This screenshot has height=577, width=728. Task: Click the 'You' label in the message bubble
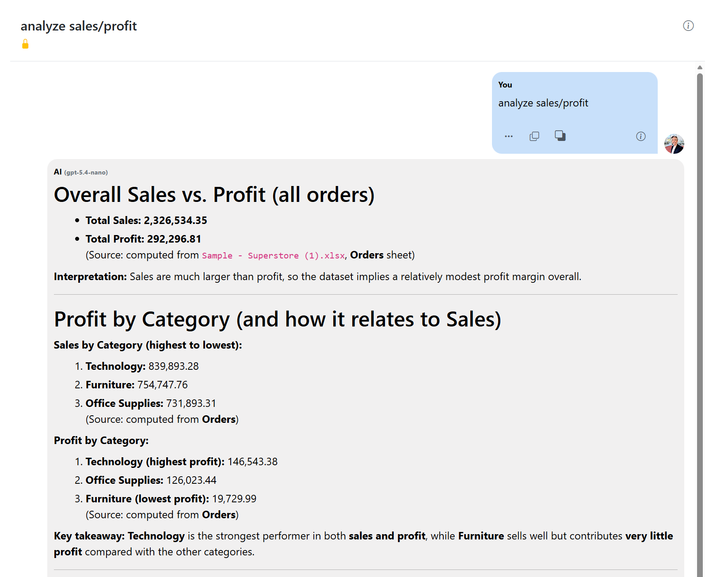pos(505,85)
